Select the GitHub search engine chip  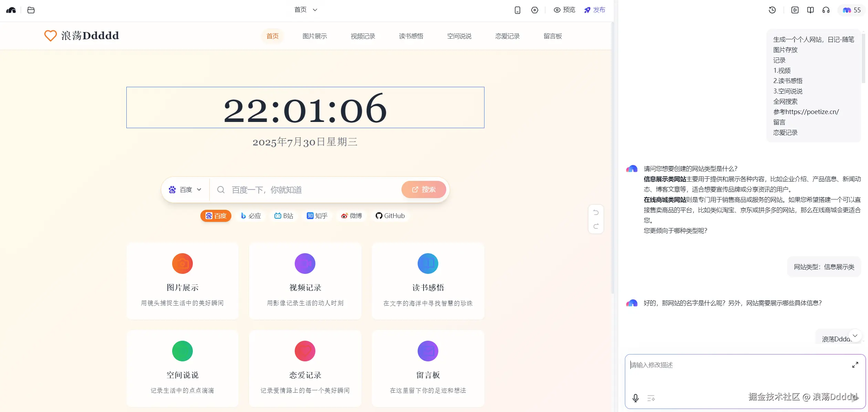click(390, 216)
